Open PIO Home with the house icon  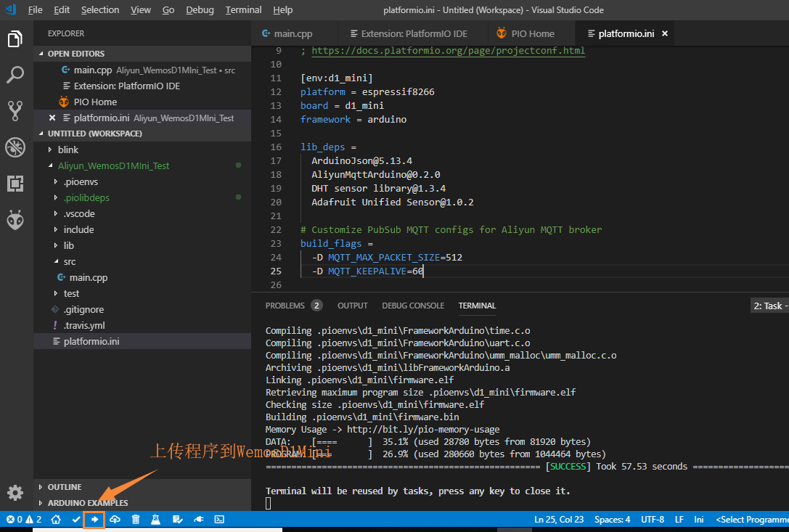tap(56, 520)
